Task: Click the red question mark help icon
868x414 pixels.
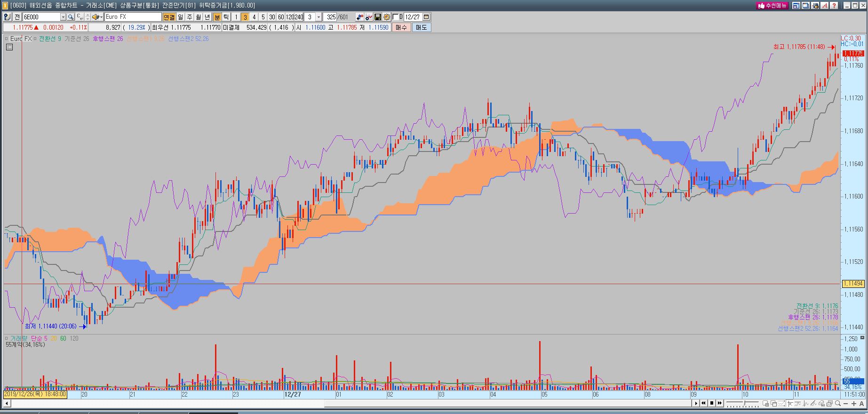Action: click(x=834, y=6)
